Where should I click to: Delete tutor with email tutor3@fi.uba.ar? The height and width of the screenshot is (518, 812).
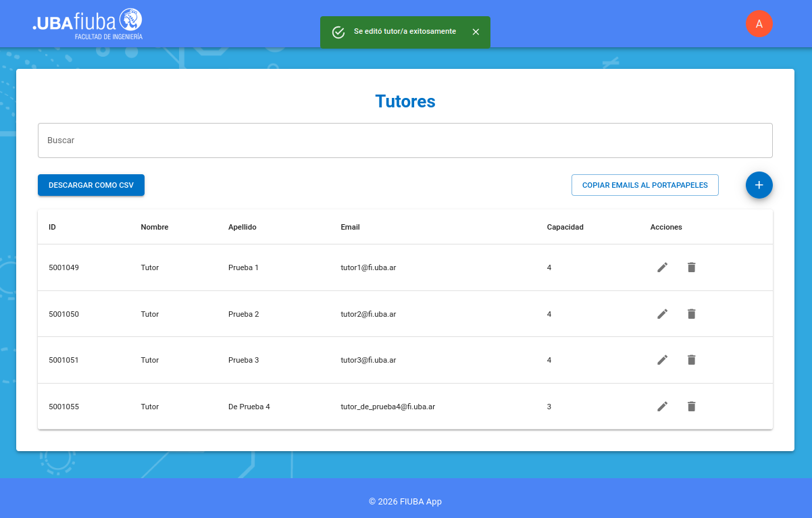[691, 360]
